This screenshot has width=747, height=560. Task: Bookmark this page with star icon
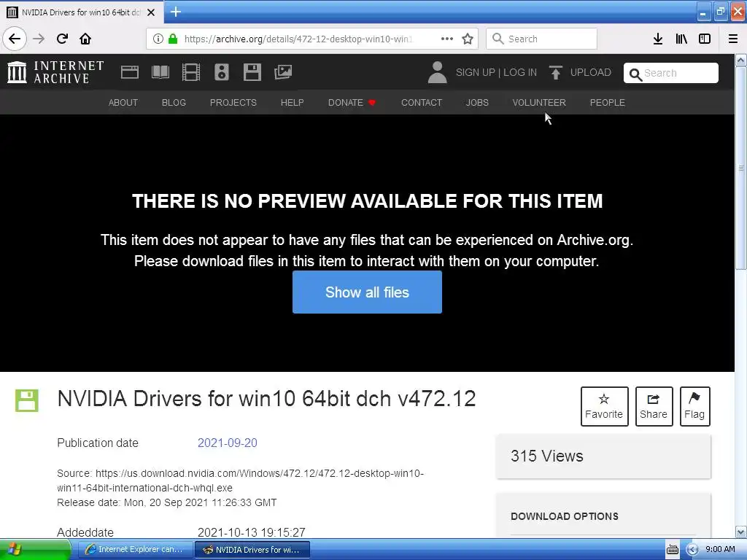point(468,39)
